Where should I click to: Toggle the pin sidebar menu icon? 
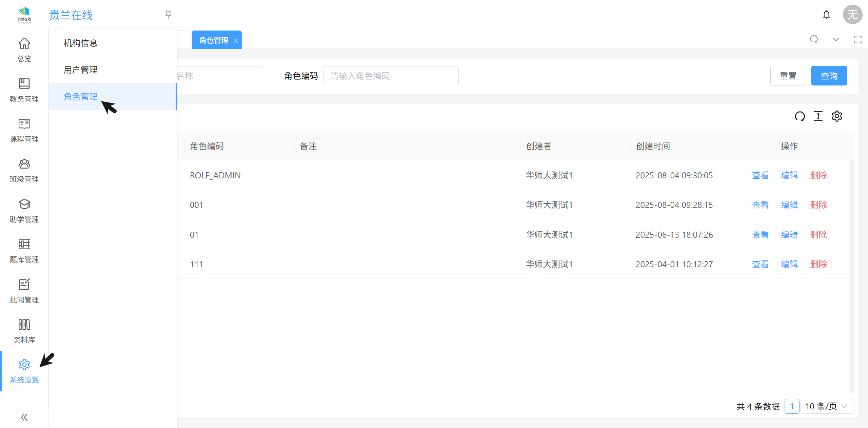click(x=168, y=15)
